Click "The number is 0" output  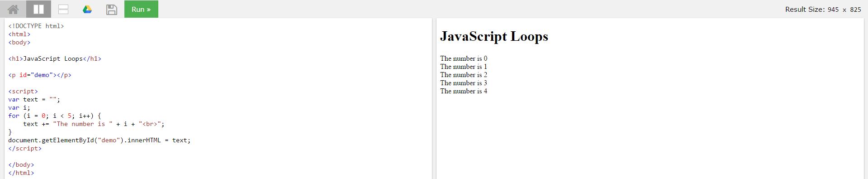(x=464, y=58)
